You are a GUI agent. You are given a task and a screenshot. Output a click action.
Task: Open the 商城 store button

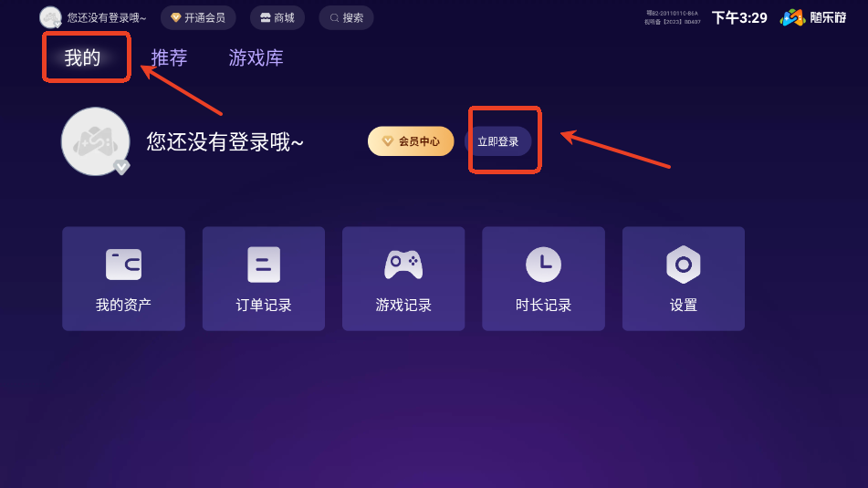tap(277, 17)
